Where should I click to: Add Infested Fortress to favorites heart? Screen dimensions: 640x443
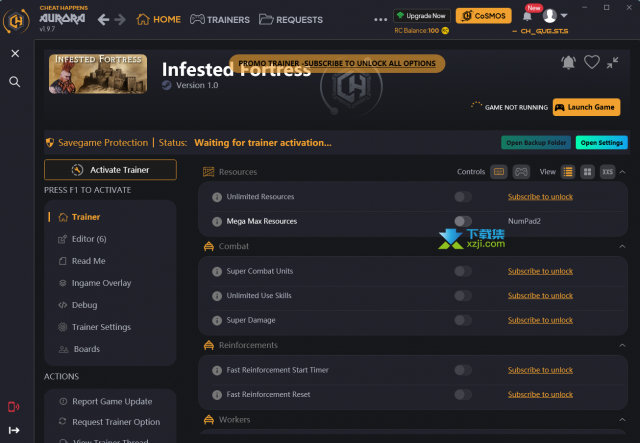click(591, 62)
